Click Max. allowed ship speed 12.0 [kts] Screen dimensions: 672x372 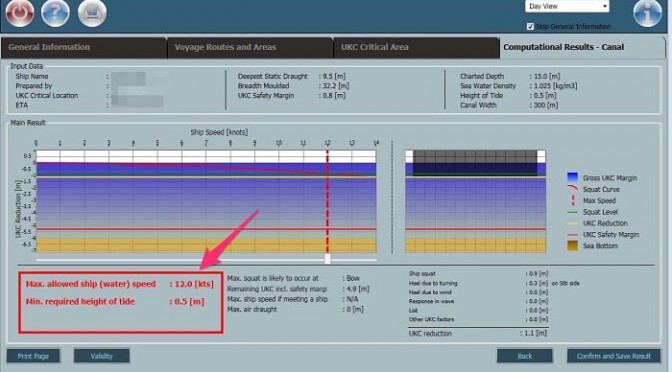(194, 284)
